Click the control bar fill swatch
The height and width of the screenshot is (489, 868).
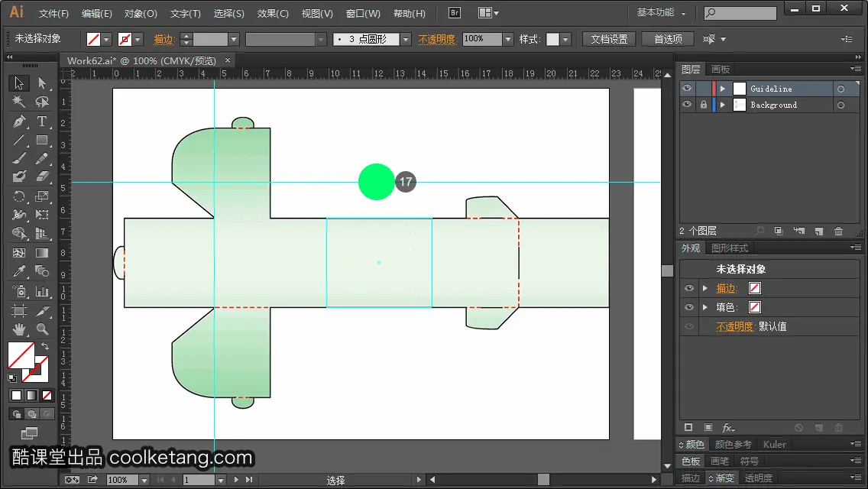click(x=93, y=39)
